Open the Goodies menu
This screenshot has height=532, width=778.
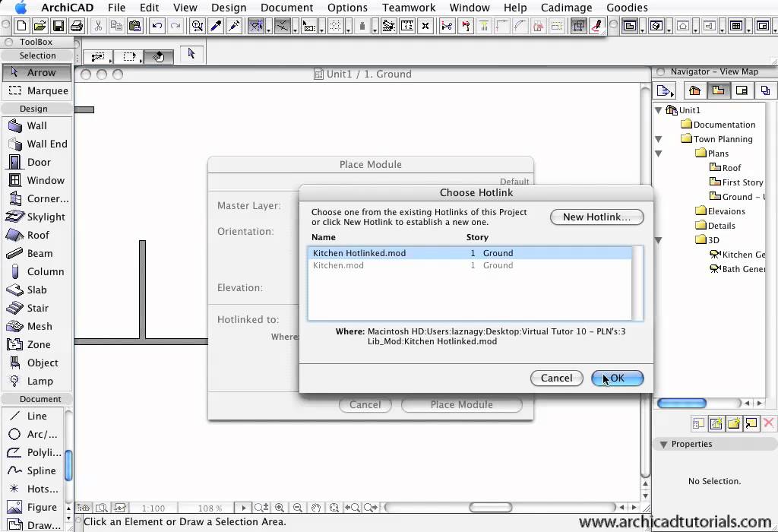[627, 8]
